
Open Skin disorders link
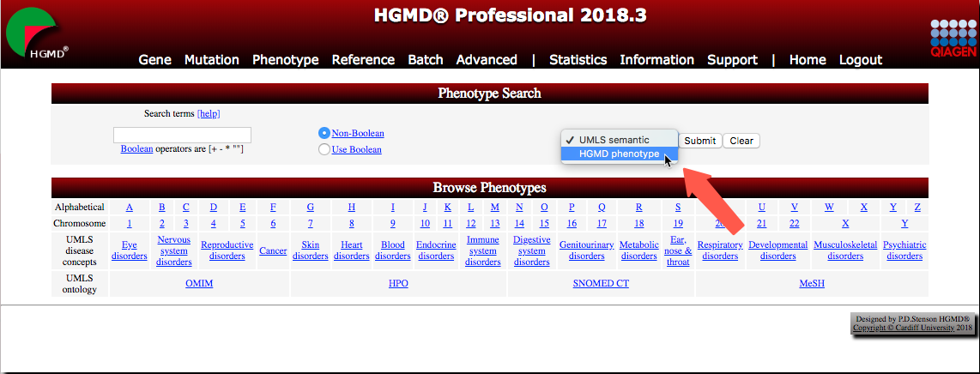311,250
